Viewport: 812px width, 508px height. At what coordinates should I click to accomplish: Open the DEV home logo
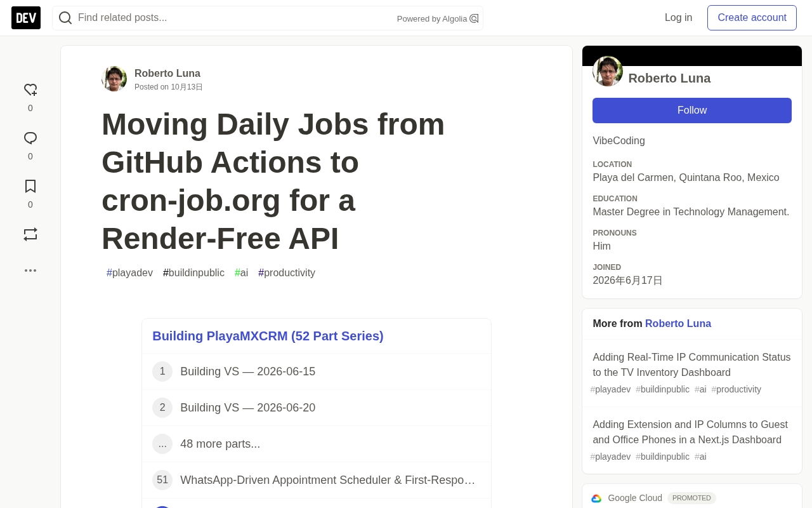[x=26, y=18]
